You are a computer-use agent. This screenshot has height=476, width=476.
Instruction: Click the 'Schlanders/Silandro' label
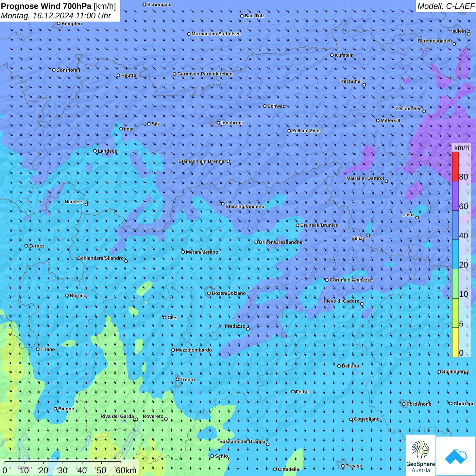(x=101, y=258)
